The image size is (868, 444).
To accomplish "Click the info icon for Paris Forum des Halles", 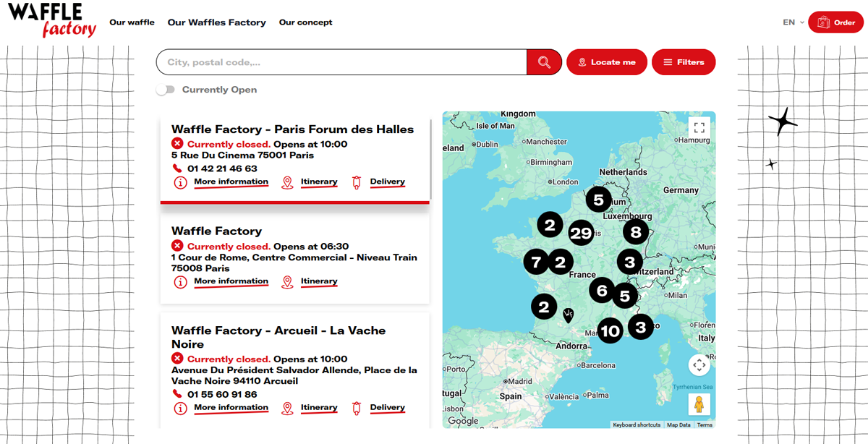I will point(180,182).
